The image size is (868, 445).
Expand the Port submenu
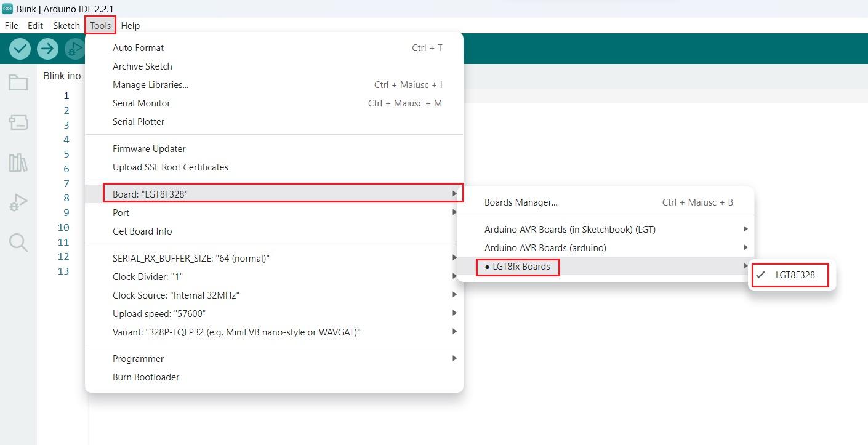point(274,213)
